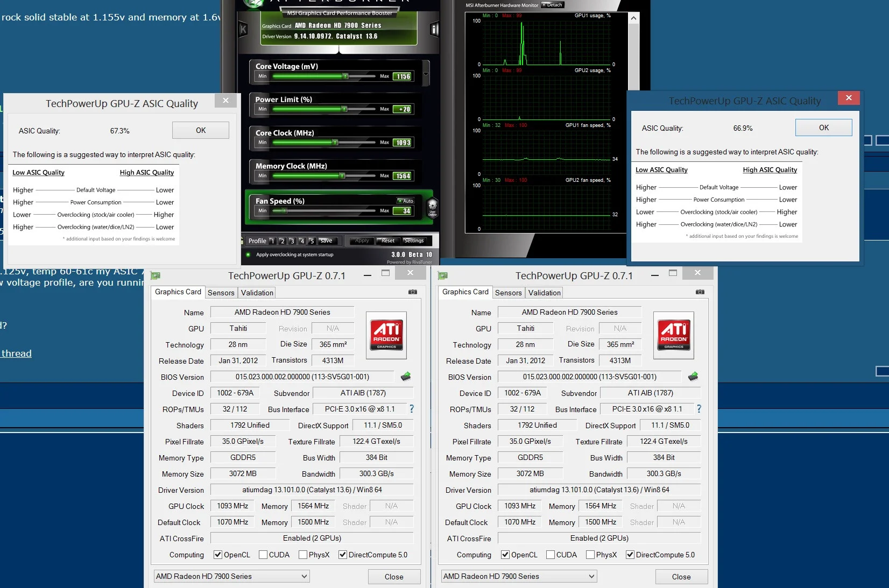Click the Core Voltage 1156 value field

coord(403,76)
